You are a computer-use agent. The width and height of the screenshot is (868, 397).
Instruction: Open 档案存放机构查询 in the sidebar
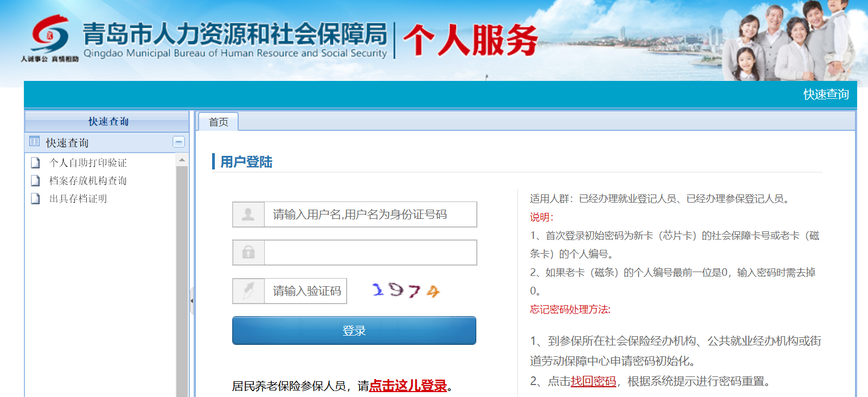[88, 180]
